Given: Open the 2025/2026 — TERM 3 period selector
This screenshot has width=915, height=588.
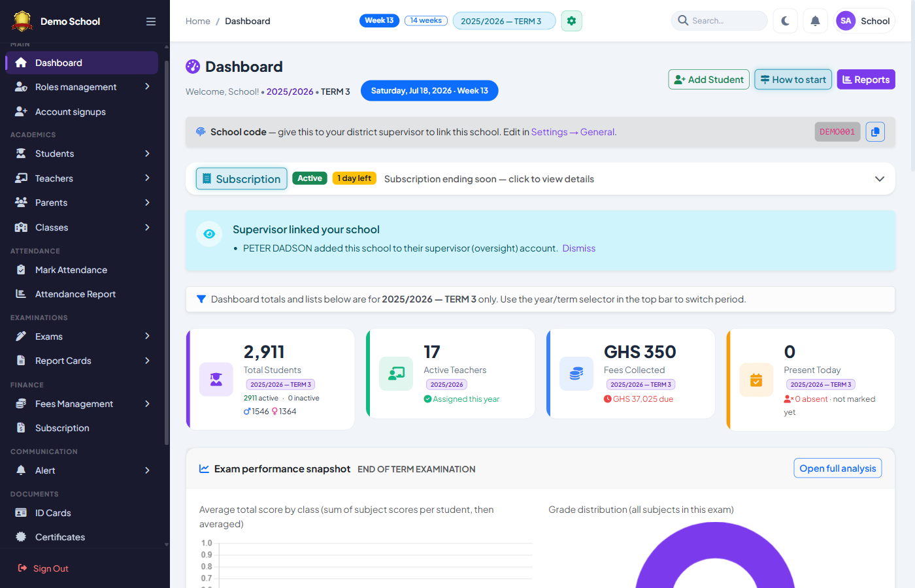Looking at the screenshot, I should (x=504, y=21).
